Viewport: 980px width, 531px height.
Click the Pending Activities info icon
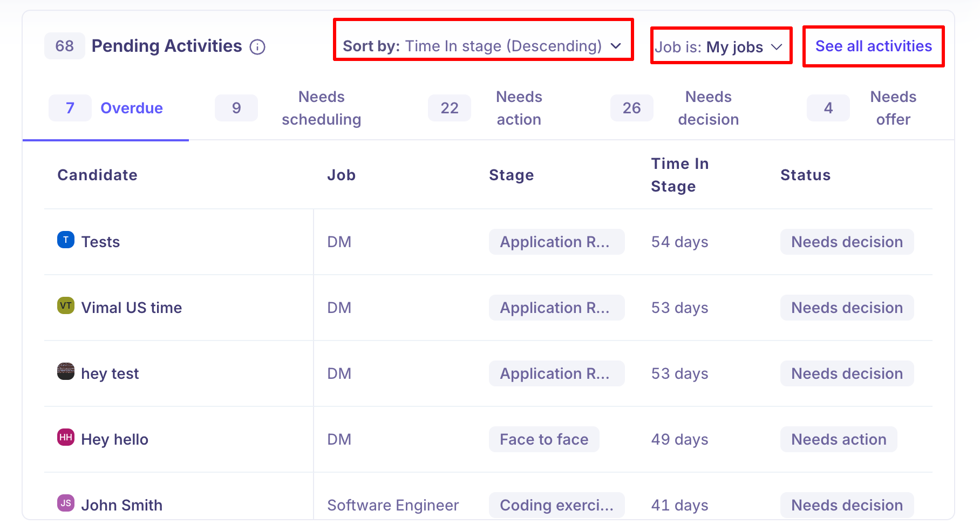tap(257, 47)
